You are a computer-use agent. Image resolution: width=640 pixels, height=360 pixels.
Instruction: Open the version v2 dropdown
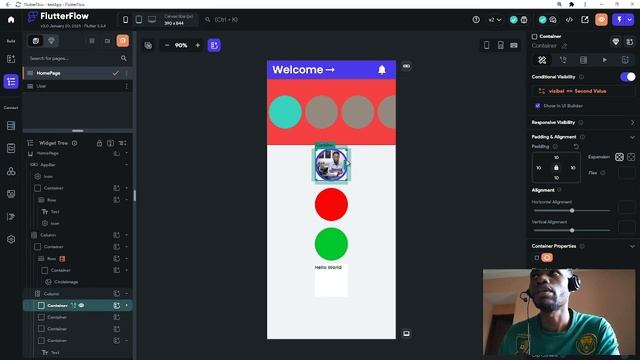[x=495, y=20]
